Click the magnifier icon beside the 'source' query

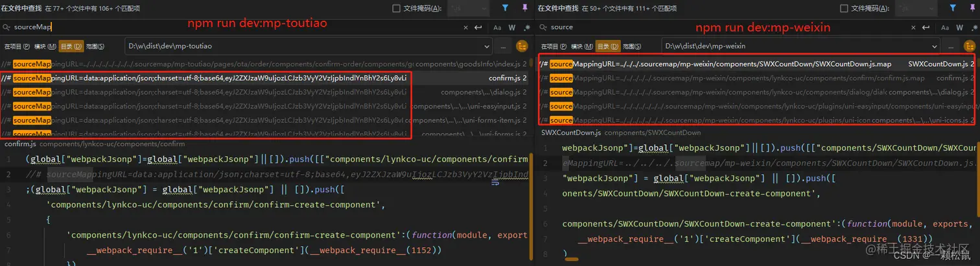pos(543,27)
